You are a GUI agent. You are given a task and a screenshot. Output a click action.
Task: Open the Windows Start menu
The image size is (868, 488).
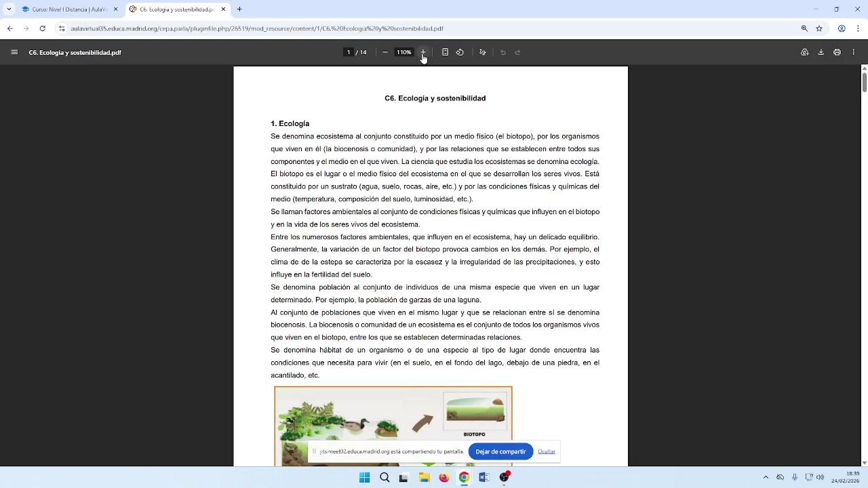(x=364, y=477)
